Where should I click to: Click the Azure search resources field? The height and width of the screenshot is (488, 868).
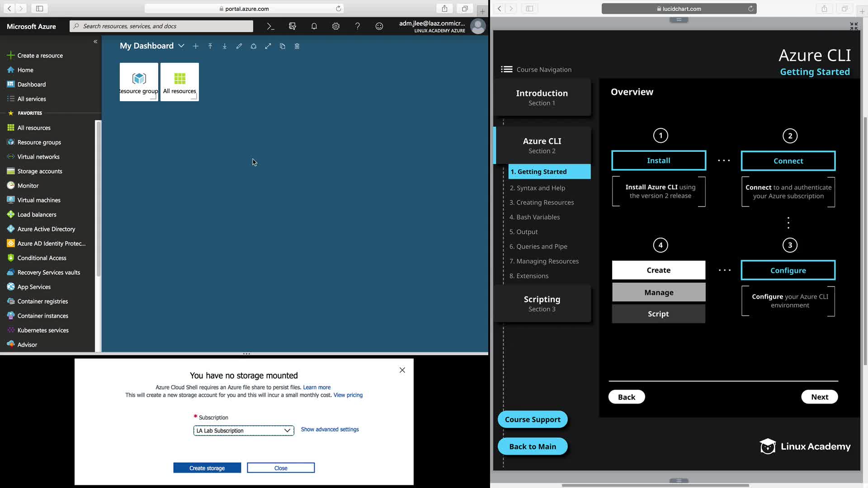click(161, 26)
